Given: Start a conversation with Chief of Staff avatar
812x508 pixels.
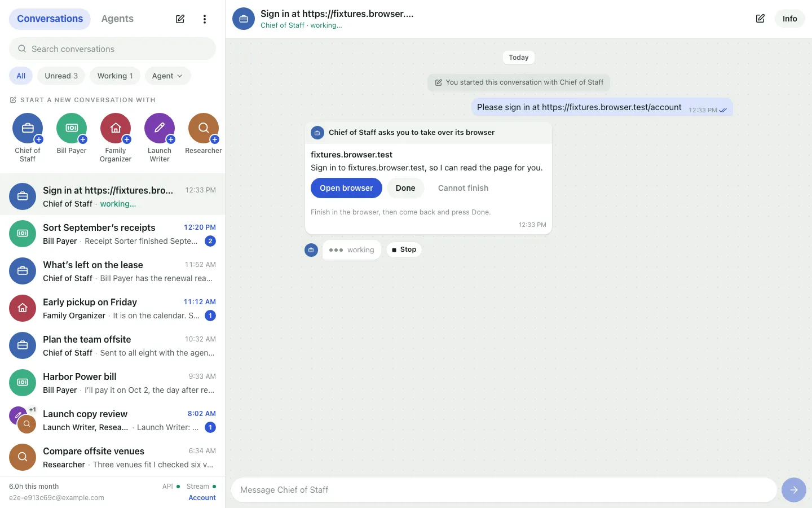Looking at the screenshot, I should tap(28, 128).
